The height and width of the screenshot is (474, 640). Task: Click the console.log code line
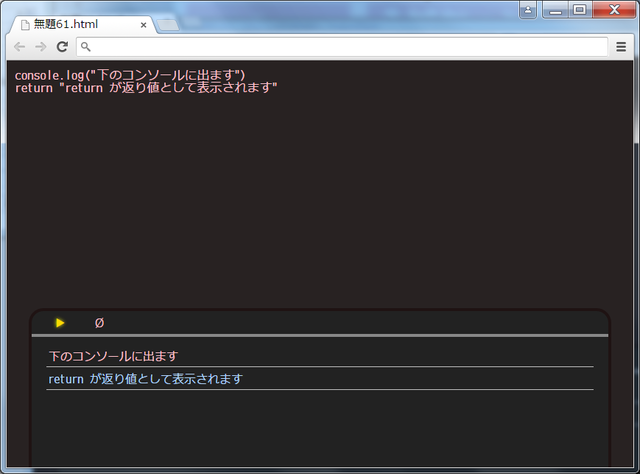click(x=130, y=75)
